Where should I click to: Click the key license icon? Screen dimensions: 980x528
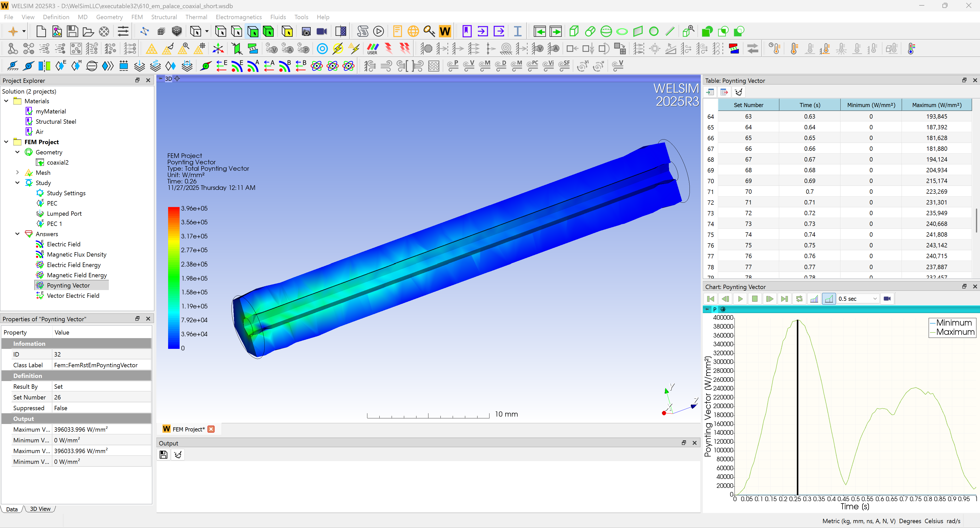point(429,31)
